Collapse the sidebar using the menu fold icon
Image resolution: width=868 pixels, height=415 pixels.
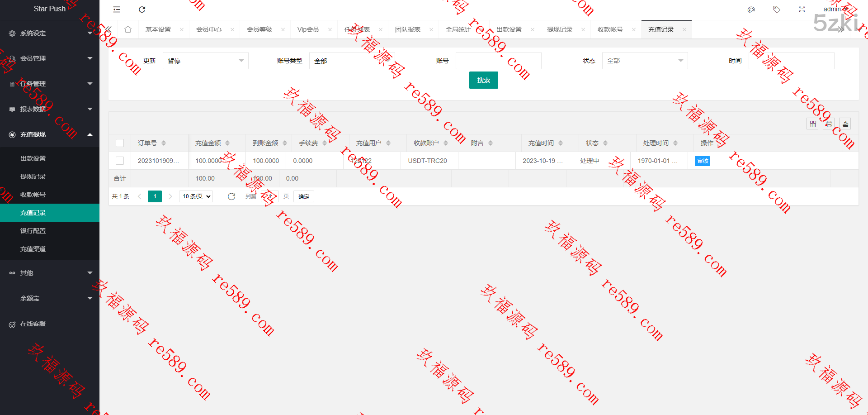pyautogui.click(x=117, y=10)
